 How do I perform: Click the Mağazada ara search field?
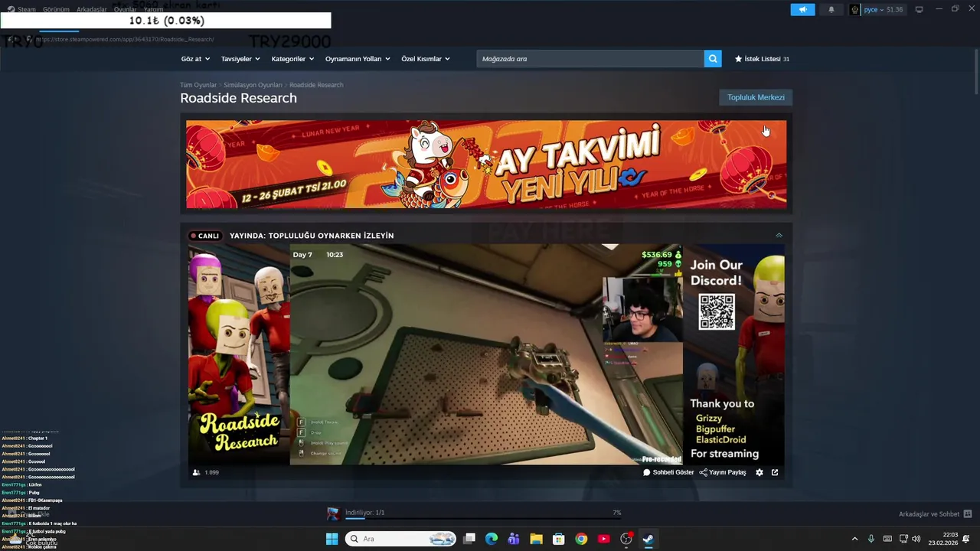point(590,59)
